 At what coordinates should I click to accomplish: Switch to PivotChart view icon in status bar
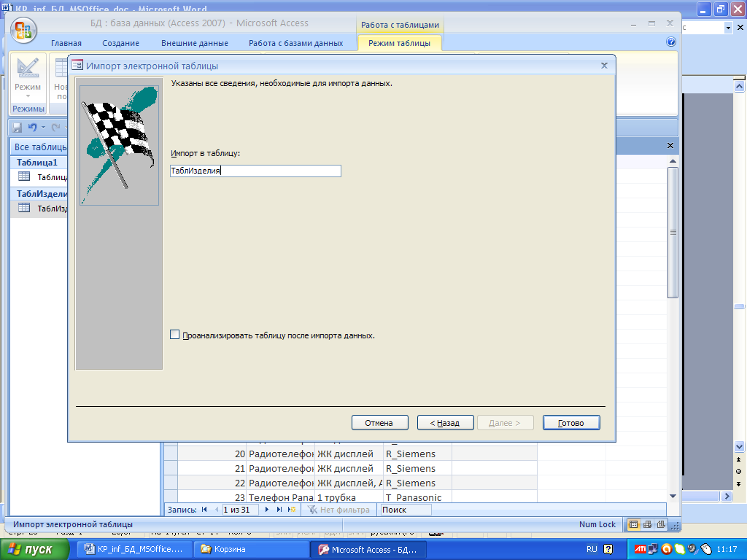click(x=661, y=524)
